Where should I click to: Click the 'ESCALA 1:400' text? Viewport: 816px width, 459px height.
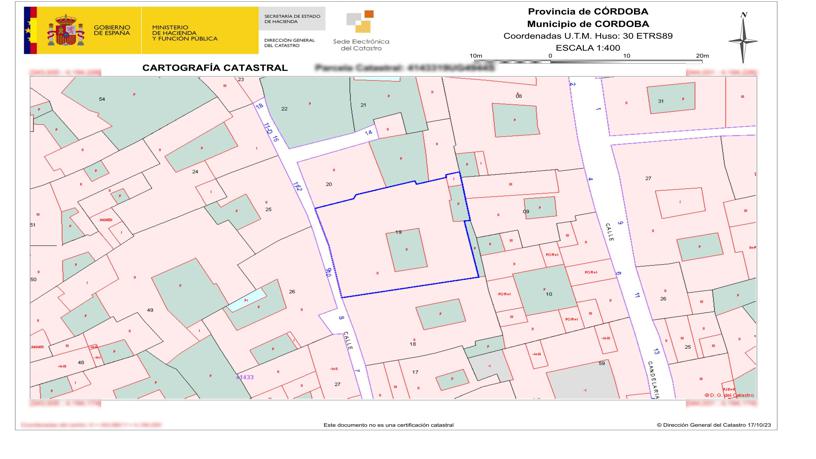pyautogui.click(x=588, y=48)
